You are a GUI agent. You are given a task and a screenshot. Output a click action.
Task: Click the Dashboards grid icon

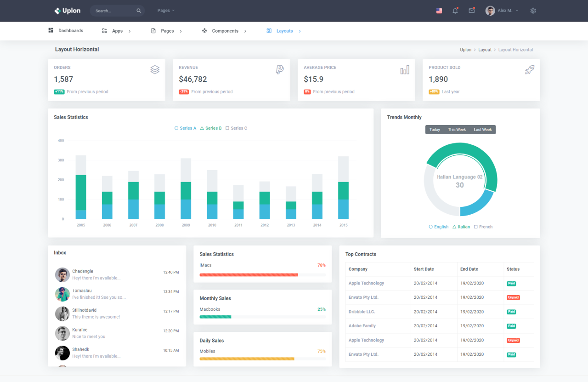click(51, 30)
